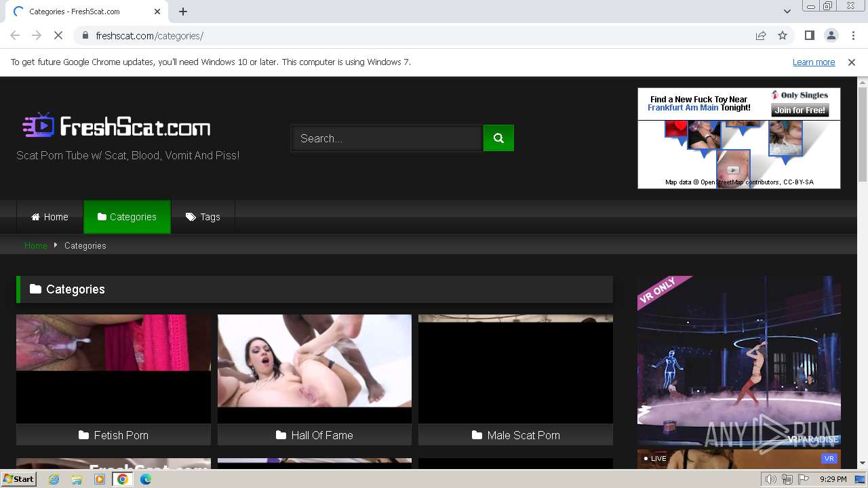
Task: Open the Hall Of Fame category label
Action: [x=315, y=435]
